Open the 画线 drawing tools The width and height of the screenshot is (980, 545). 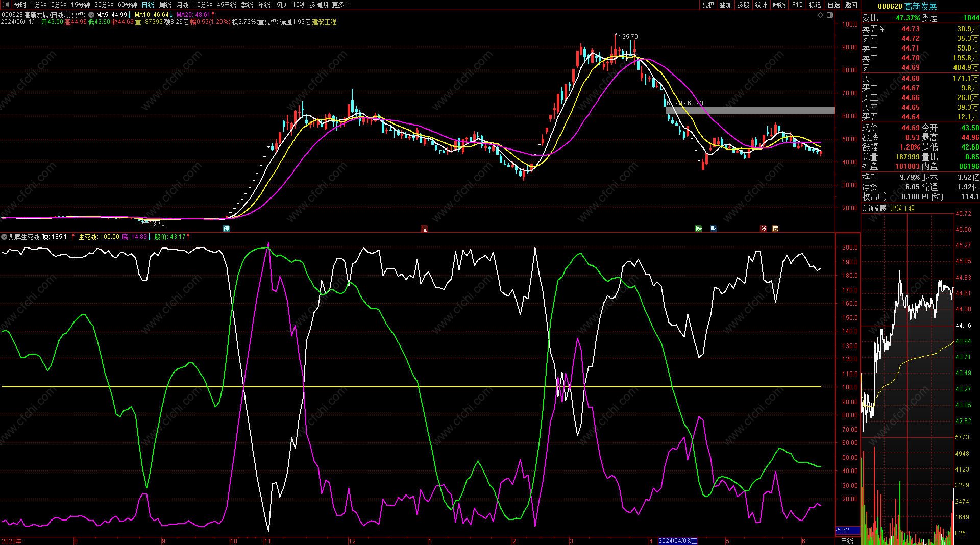(779, 5)
